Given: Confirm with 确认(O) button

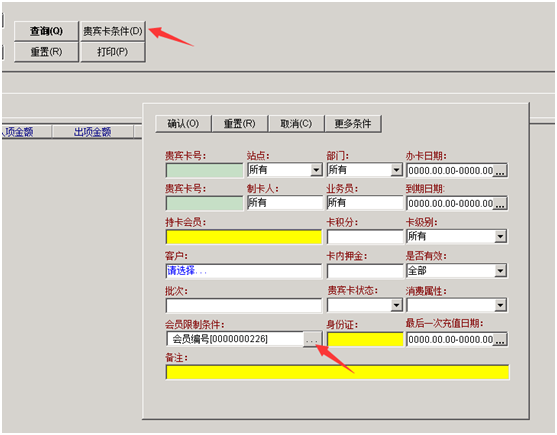Looking at the screenshot, I should tap(183, 124).
